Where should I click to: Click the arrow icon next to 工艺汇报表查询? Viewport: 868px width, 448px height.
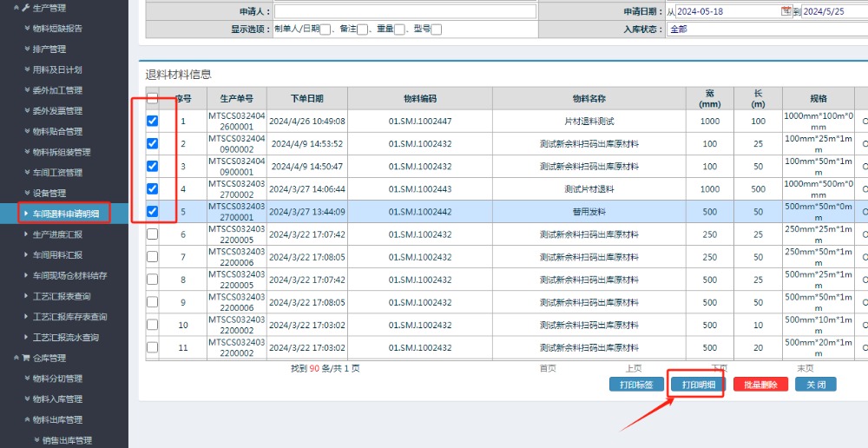[26, 296]
